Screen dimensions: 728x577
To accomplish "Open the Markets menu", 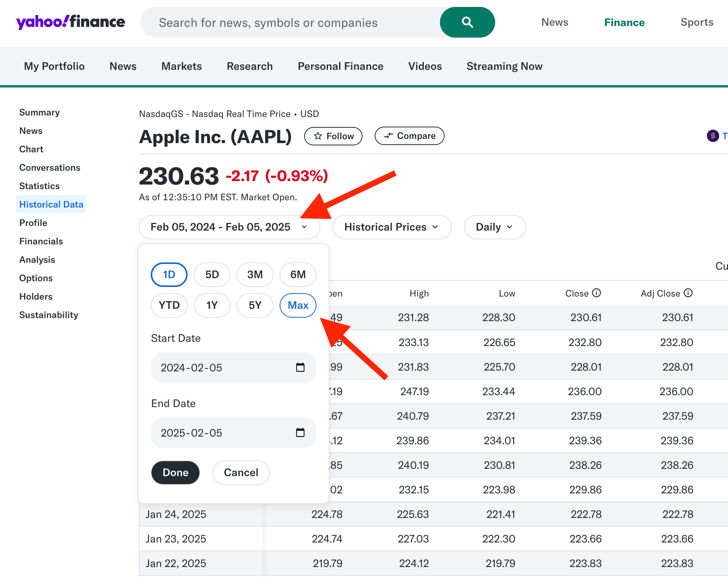I will (182, 66).
